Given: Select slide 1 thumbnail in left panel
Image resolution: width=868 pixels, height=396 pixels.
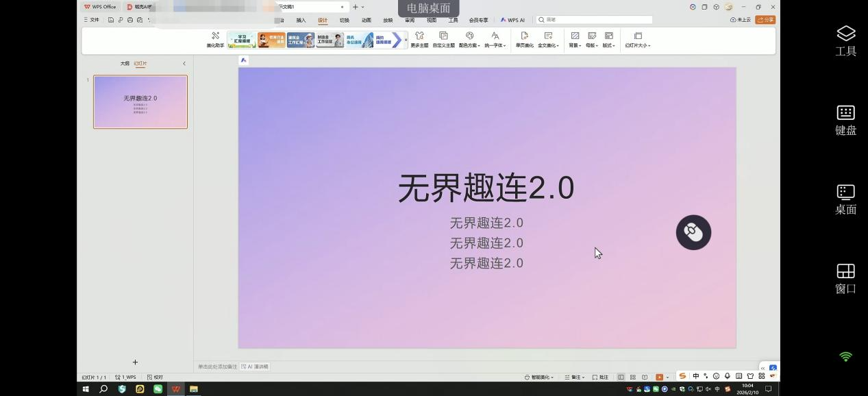Looking at the screenshot, I should coord(140,101).
